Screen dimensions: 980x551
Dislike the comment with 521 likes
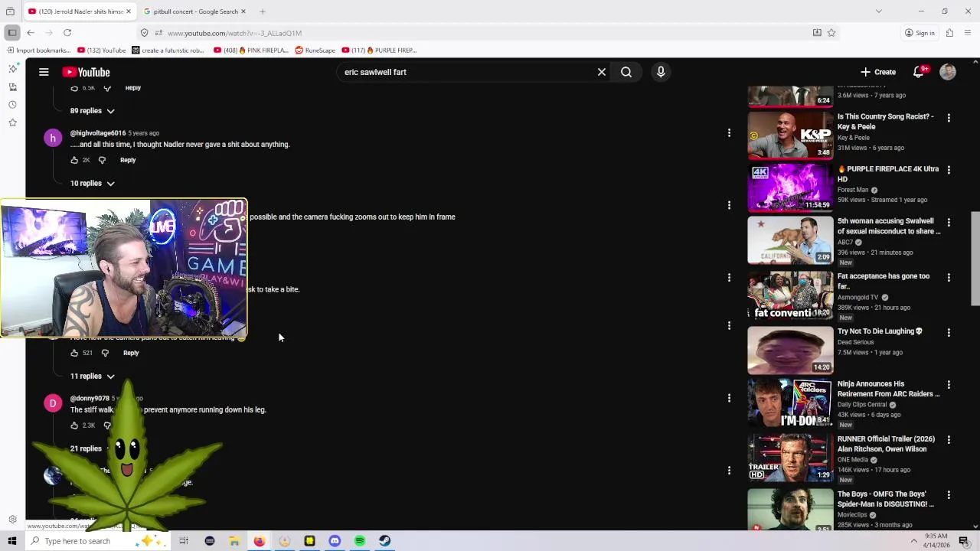point(105,353)
